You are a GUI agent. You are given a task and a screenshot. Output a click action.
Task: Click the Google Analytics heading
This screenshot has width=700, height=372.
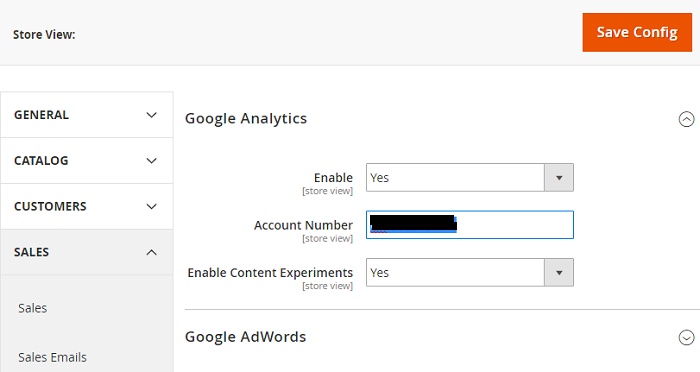coord(246,119)
